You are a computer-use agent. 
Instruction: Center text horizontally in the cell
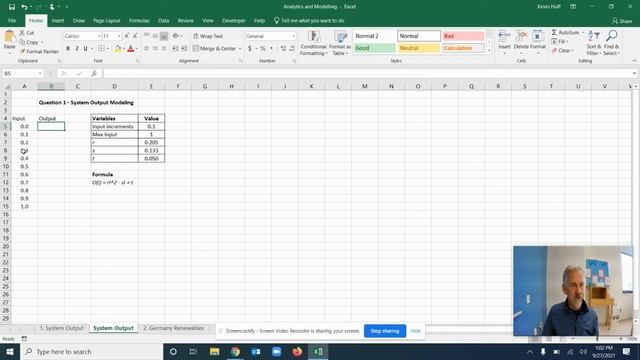(x=155, y=49)
